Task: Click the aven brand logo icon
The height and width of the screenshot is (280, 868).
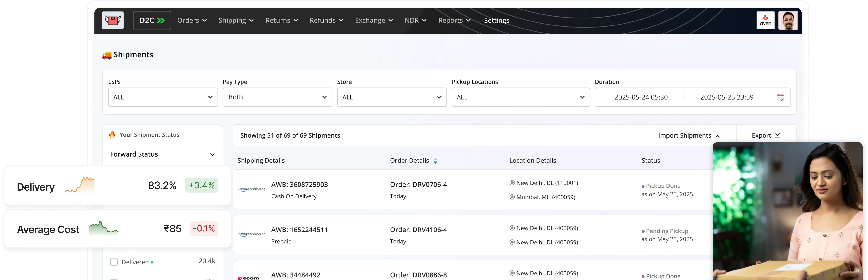Action: tap(765, 20)
